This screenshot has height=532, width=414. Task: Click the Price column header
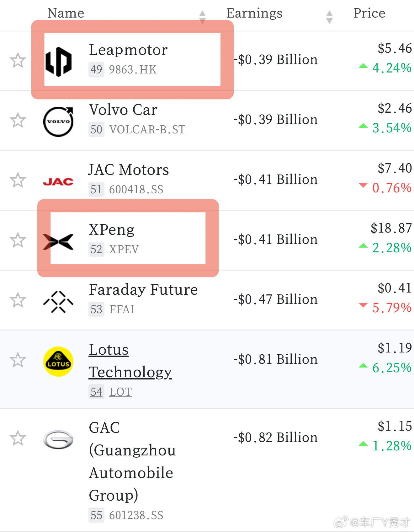click(x=369, y=13)
